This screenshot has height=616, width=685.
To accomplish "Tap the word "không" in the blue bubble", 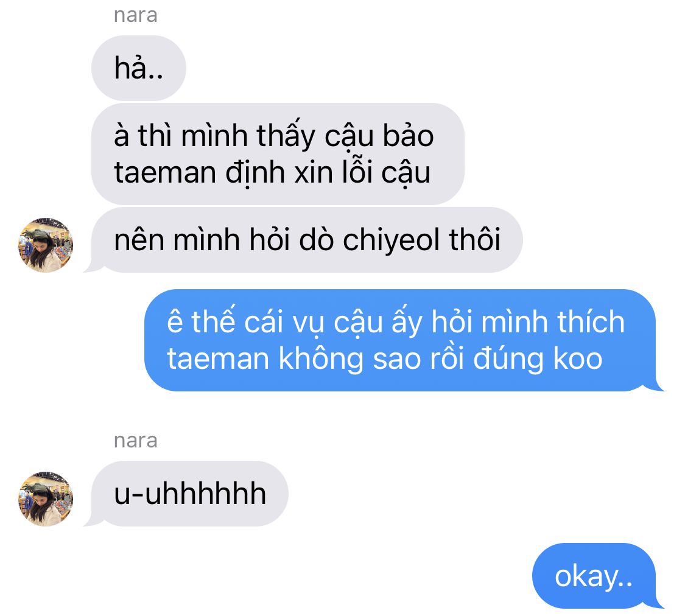I will point(321,359).
